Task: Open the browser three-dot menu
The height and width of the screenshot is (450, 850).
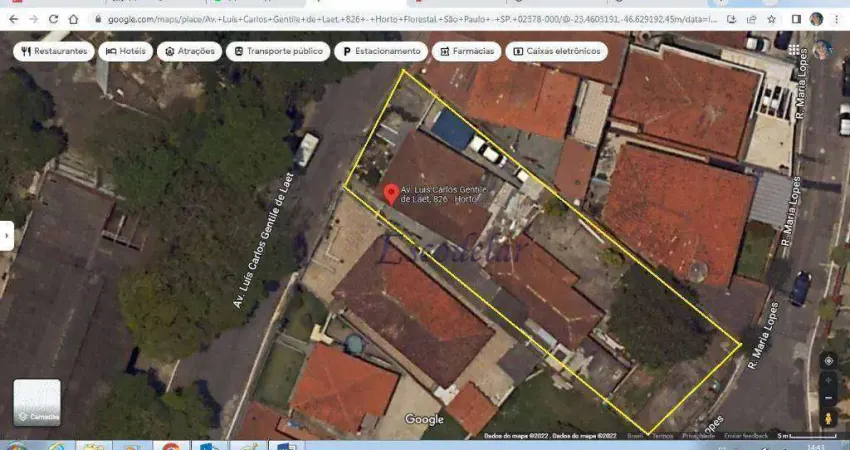Action: [838, 19]
